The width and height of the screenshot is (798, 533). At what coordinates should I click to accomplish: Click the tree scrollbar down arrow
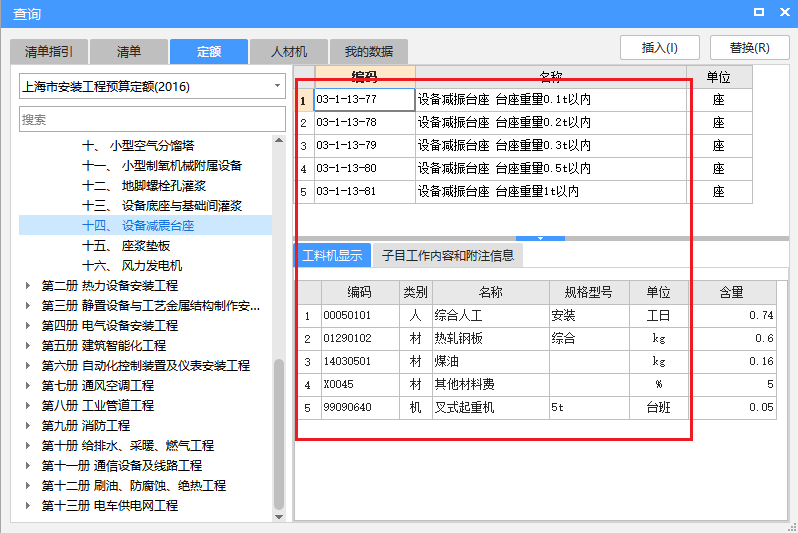pos(279,517)
